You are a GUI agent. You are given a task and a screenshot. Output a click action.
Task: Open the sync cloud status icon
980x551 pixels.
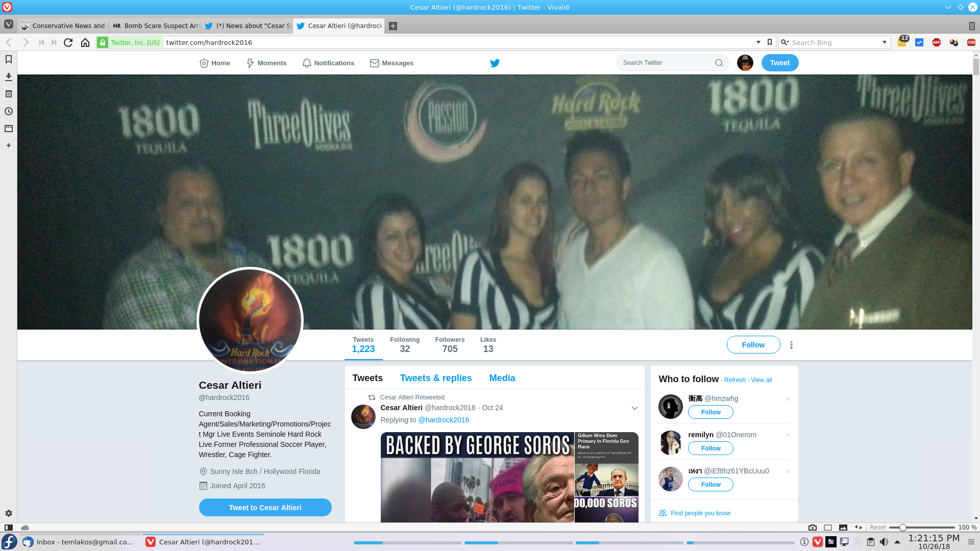[25, 528]
